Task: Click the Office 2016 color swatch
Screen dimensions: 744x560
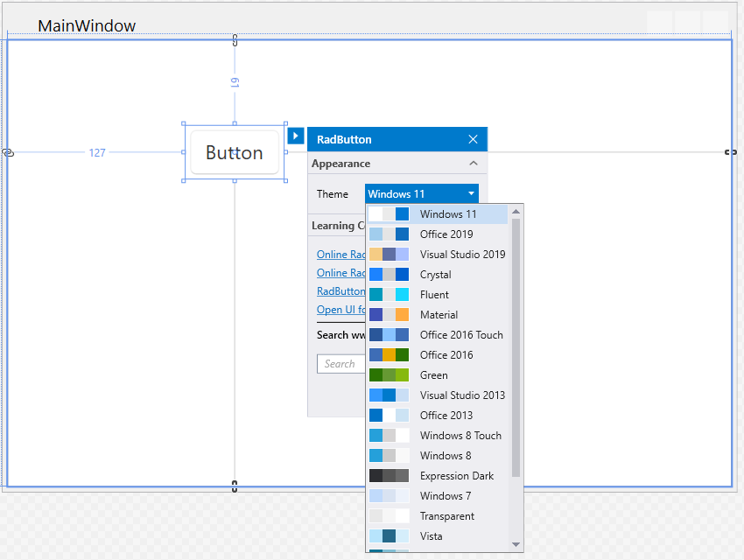Action: (390, 354)
